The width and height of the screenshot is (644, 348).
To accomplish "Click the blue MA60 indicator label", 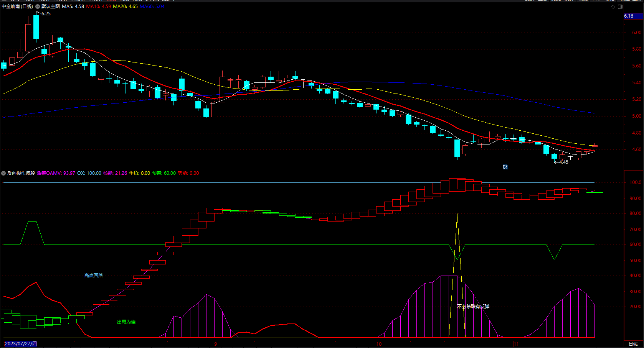I will point(152,7).
